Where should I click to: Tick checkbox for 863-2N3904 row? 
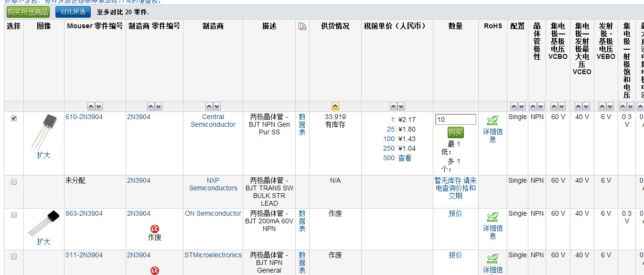14,215
